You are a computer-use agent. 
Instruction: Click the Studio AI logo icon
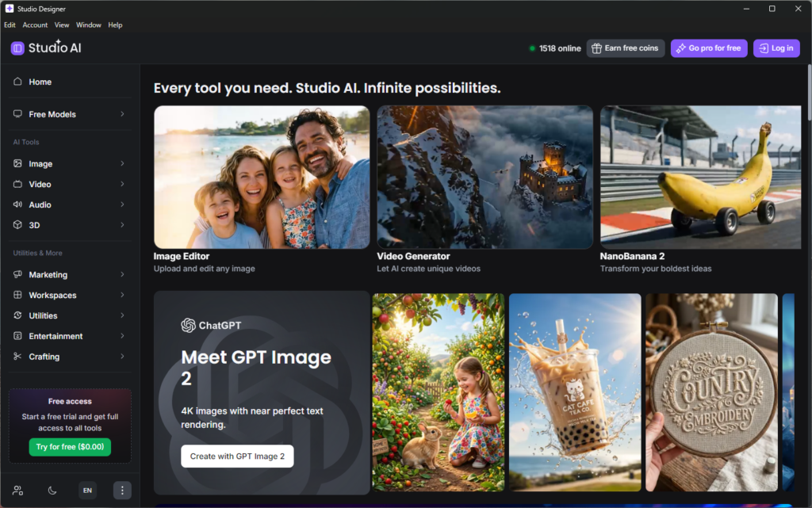point(17,48)
